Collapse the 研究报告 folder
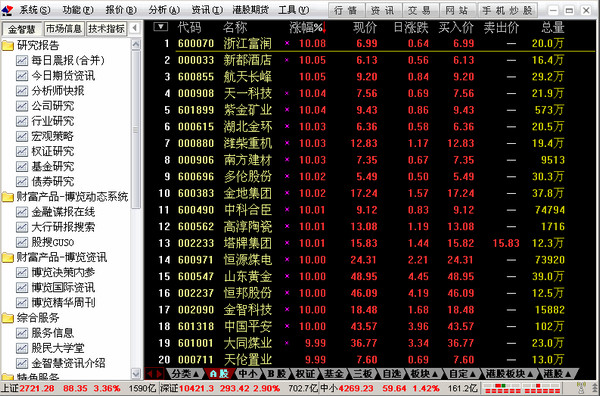The height and width of the screenshot is (396, 600). pos(8,46)
